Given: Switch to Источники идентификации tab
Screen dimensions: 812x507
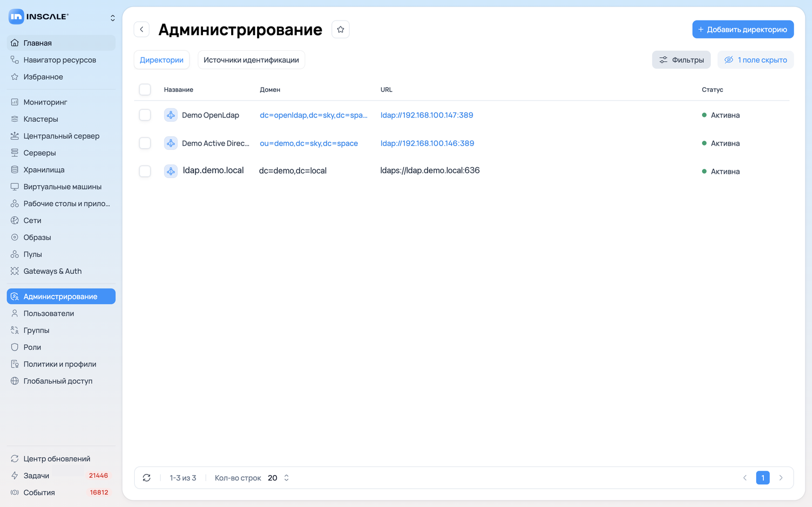Looking at the screenshot, I should 251,60.
